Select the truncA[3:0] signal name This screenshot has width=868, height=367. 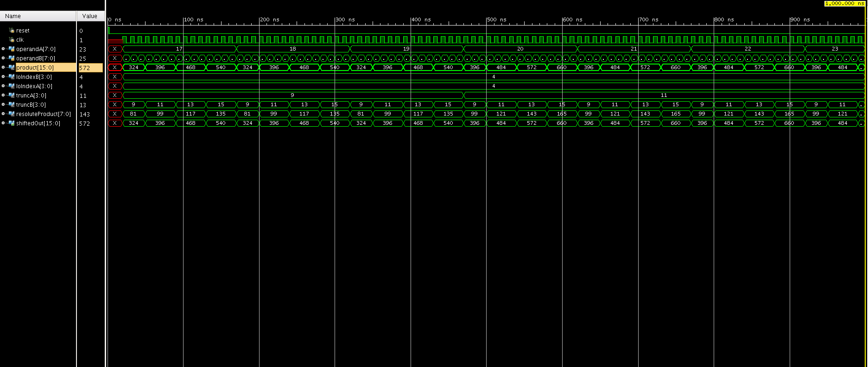tap(32, 96)
